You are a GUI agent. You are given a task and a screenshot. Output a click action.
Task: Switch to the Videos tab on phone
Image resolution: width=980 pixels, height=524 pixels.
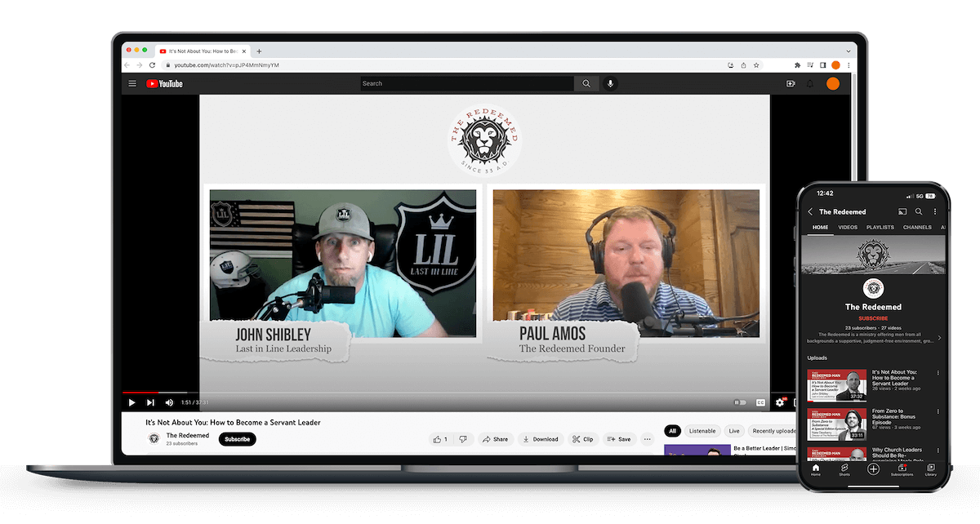(848, 228)
